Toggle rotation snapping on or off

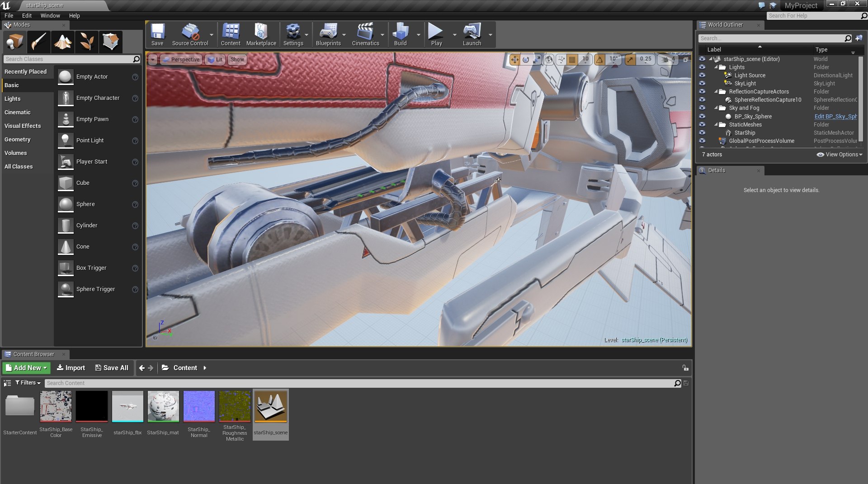point(599,59)
